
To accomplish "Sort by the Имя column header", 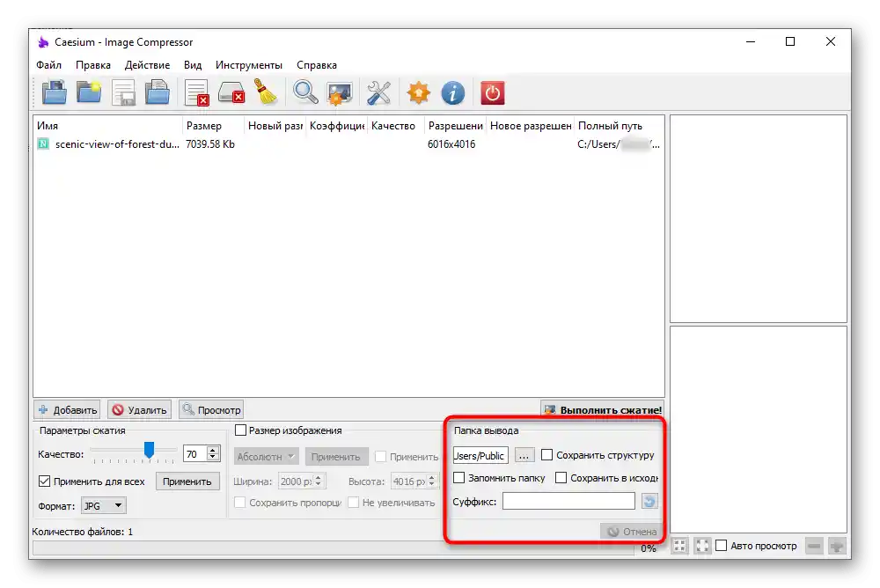I will (x=107, y=126).
